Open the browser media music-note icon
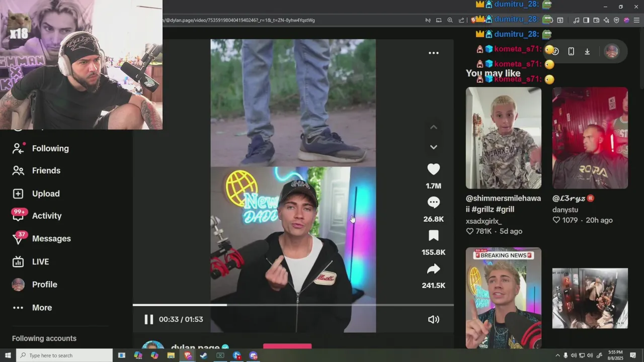Screen dimensions: 644x362 click(x=576, y=20)
